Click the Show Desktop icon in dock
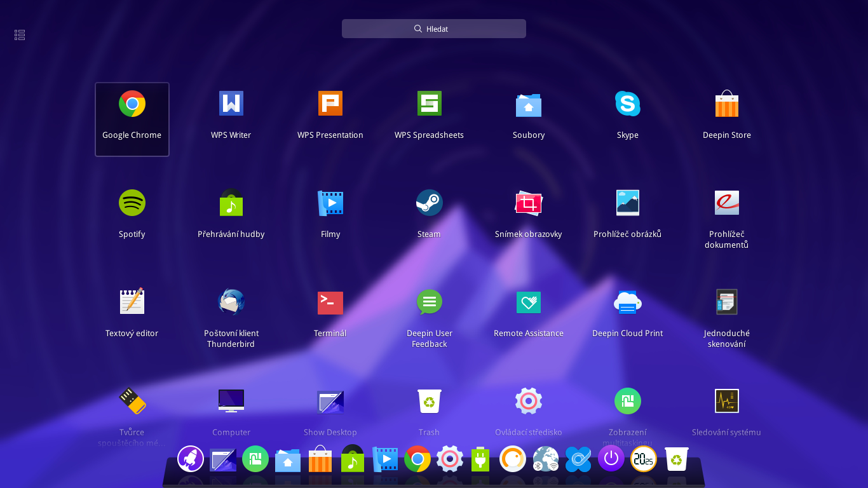868x488 pixels. click(223, 459)
